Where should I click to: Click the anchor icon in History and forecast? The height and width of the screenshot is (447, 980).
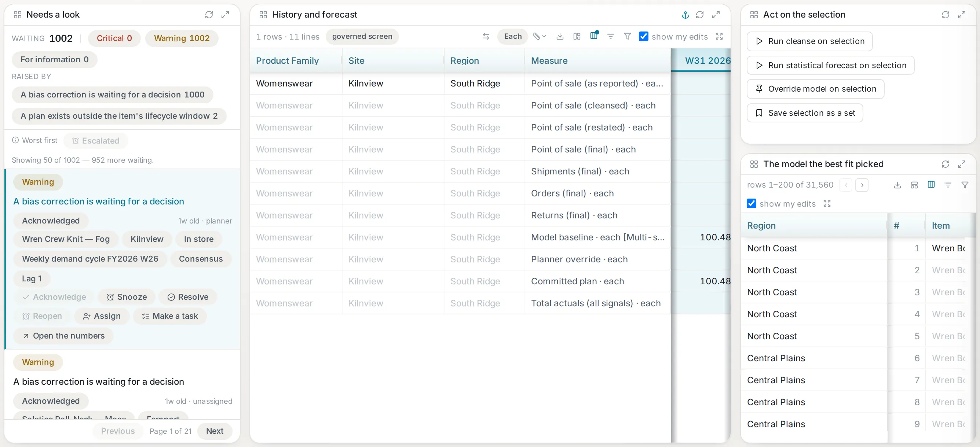pos(685,14)
